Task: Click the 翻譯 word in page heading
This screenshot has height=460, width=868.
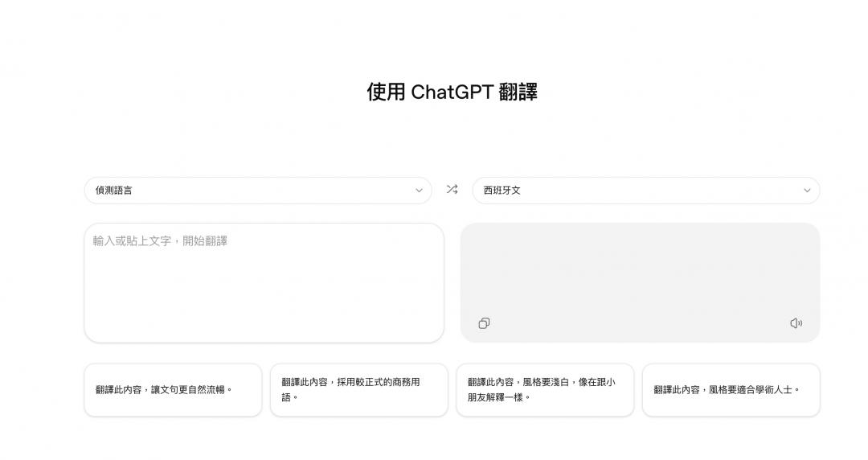Action: click(518, 92)
